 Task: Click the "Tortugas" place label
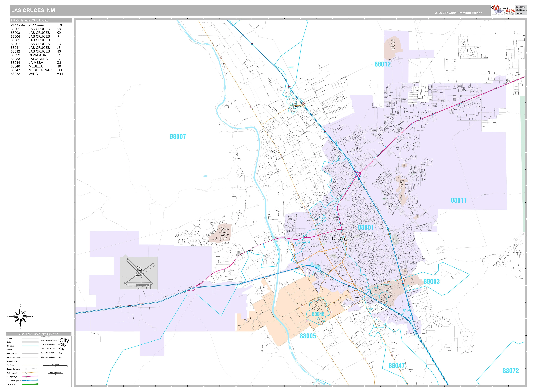pos(380,309)
